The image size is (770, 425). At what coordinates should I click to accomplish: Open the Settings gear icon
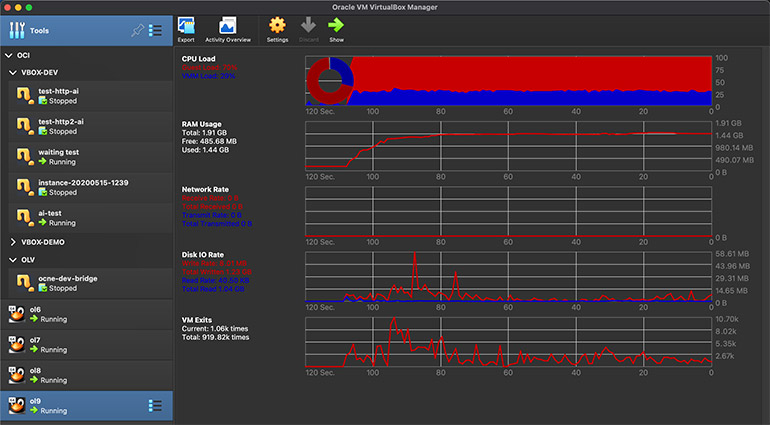pos(277,25)
